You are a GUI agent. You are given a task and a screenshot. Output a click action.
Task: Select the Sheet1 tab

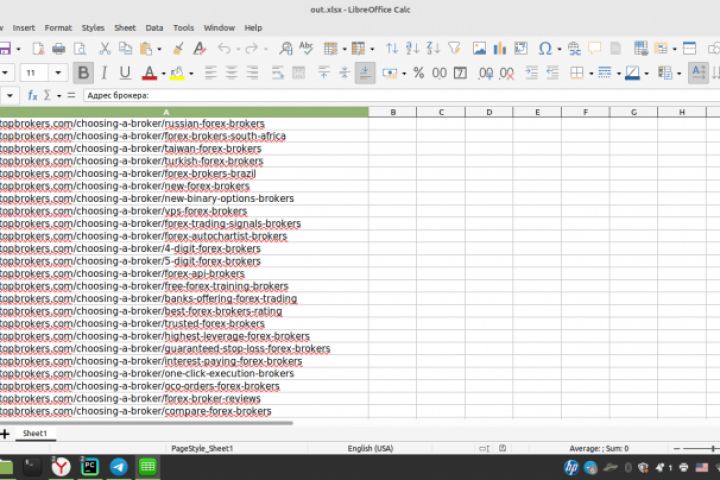35,433
